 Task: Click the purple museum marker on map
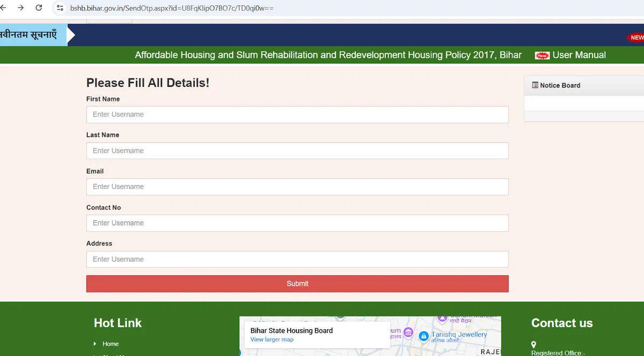[408, 333]
